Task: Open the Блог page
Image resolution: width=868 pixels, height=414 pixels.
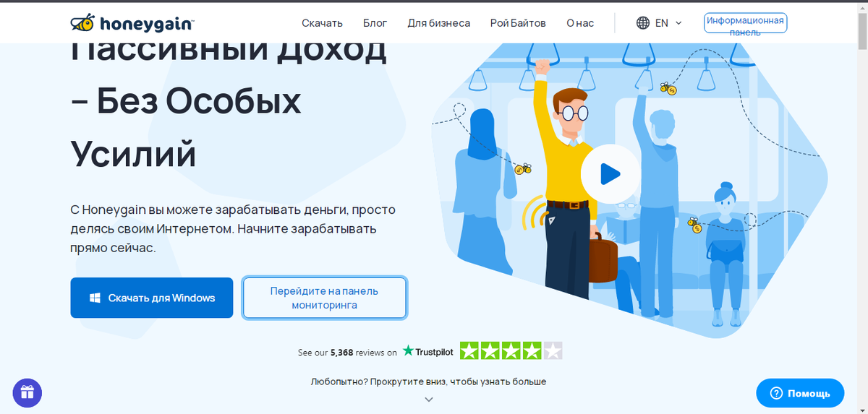Action: click(375, 23)
